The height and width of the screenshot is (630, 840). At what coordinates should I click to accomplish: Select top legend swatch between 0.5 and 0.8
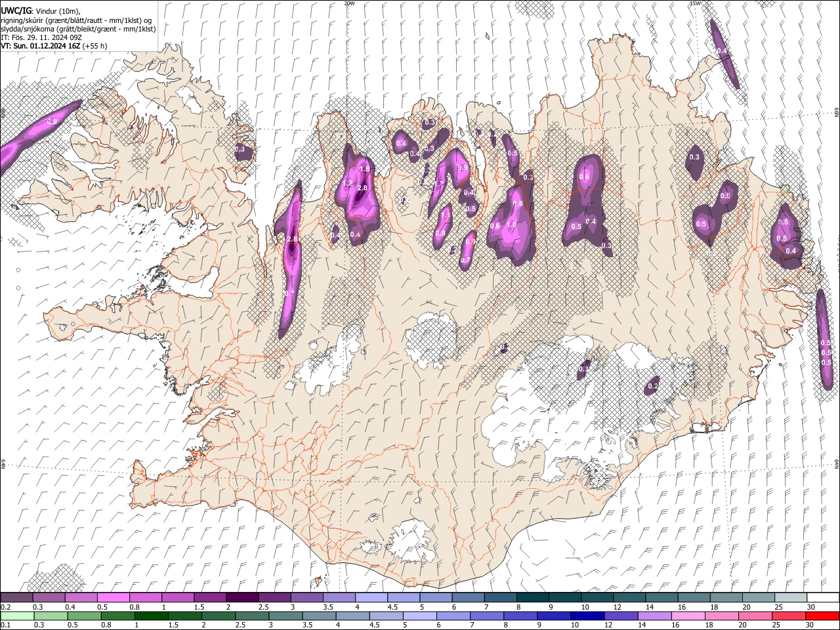(x=113, y=598)
